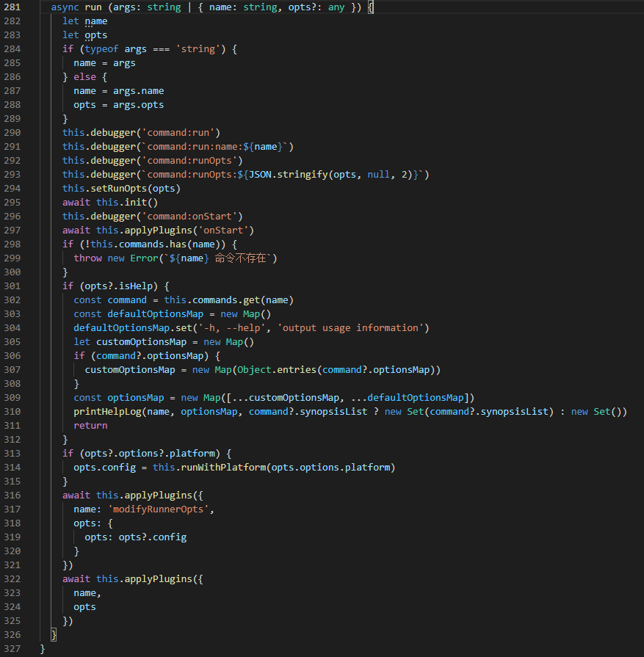644x657 pixels.
Task: Click the 'runWithPlatform' method call
Action: pyautogui.click(x=223, y=467)
